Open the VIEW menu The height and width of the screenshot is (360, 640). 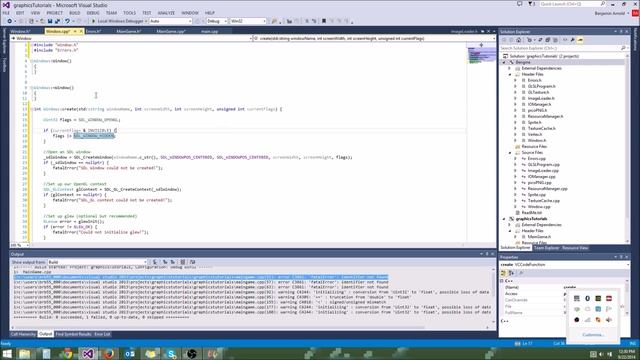click(x=36, y=13)
